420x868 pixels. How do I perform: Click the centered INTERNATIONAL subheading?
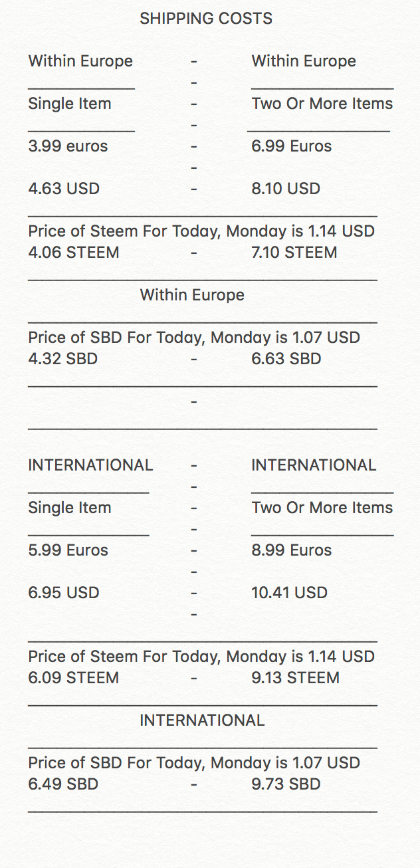202,720
